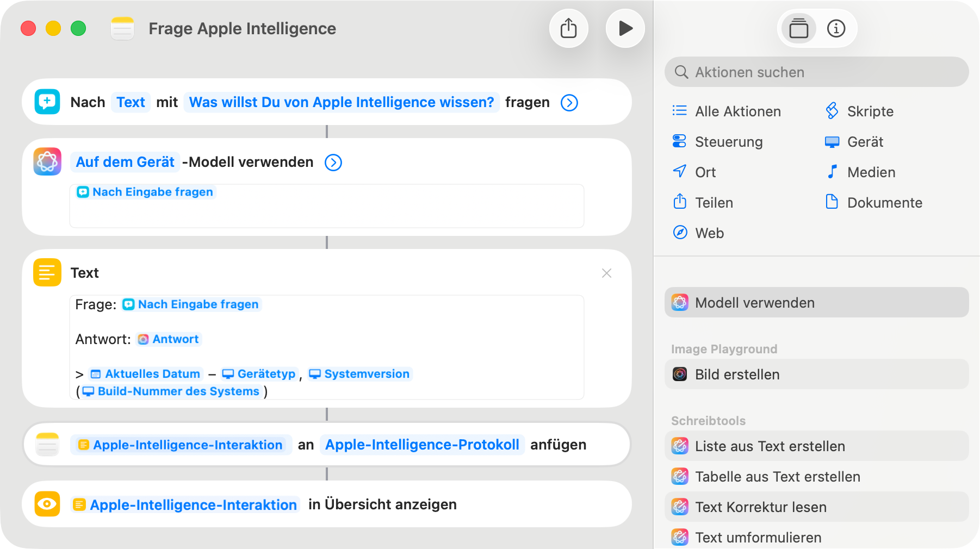Run the shortcut with the play button
The image size is (980, 549).
(x=625, y=28)
